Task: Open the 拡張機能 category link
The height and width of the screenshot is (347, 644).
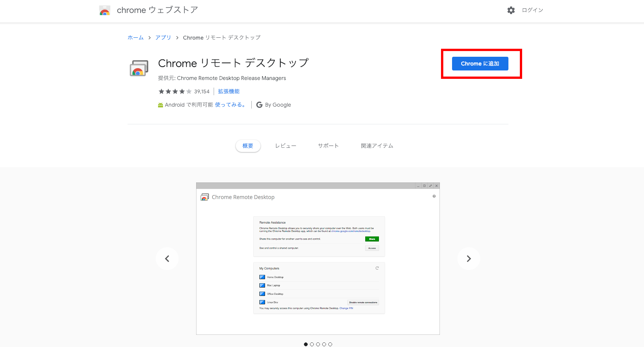Action: [229, 91]
